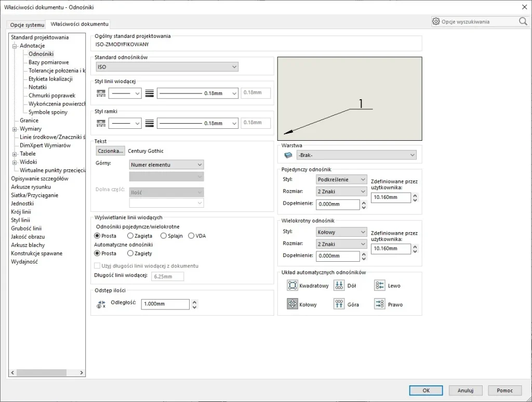Increase Odległość spinner value
This screenshot has width=532, height=402.
pyautogui.click(x=194, y=302)
